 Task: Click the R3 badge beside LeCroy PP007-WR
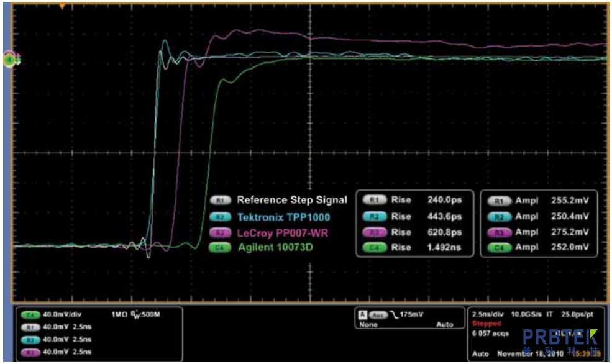click(221, 233)
